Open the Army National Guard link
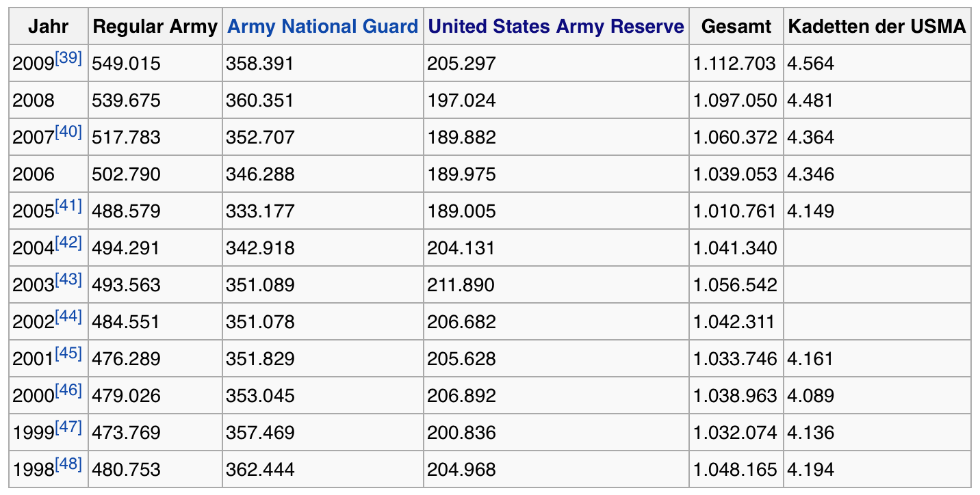Image resolution: width=980 pixels, height=495 pixels. [x=322, y=27]
